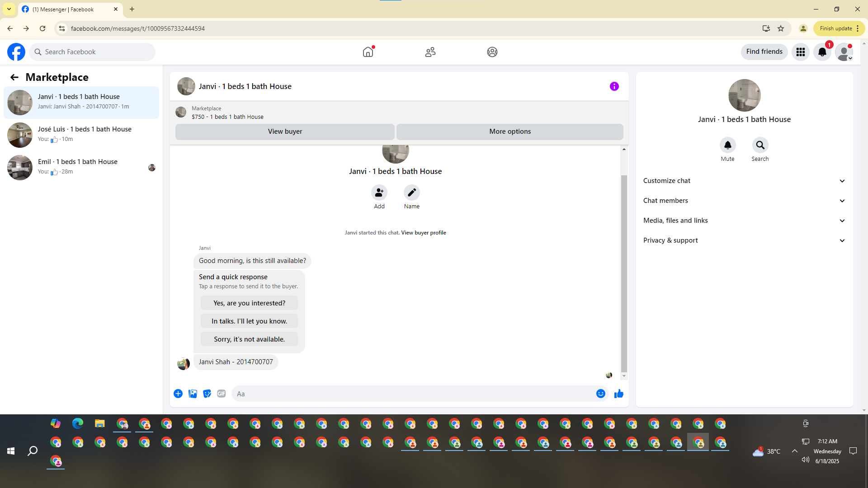Screen dimensions: 868x488
Task: Send quick response 'Yes, are you interested?'
Action: coord(250,303)
